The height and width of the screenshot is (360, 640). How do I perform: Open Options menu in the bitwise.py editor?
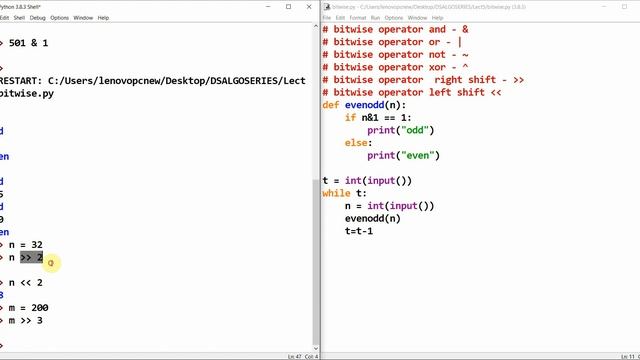[394, 18]
